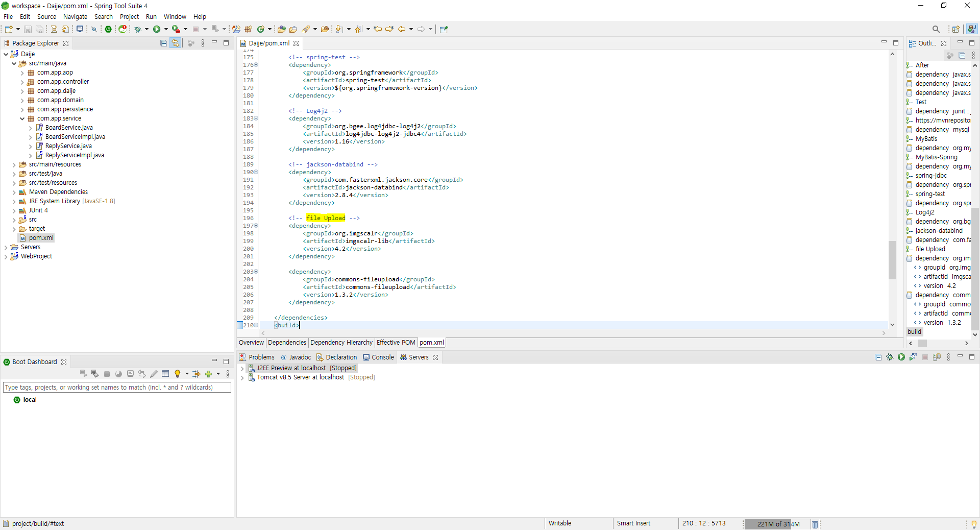
Task: Click the Back navigation arrow icon
Action: (x=402, y=29)
